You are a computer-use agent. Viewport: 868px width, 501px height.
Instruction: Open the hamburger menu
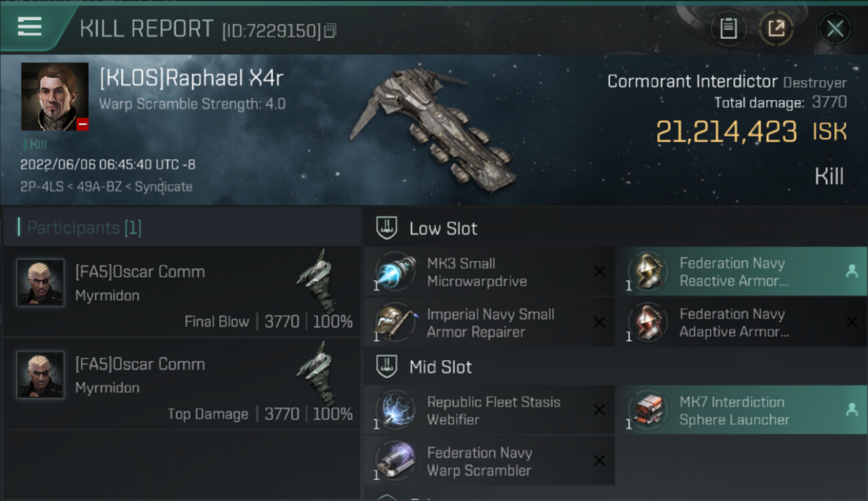(x=30, y=27)
